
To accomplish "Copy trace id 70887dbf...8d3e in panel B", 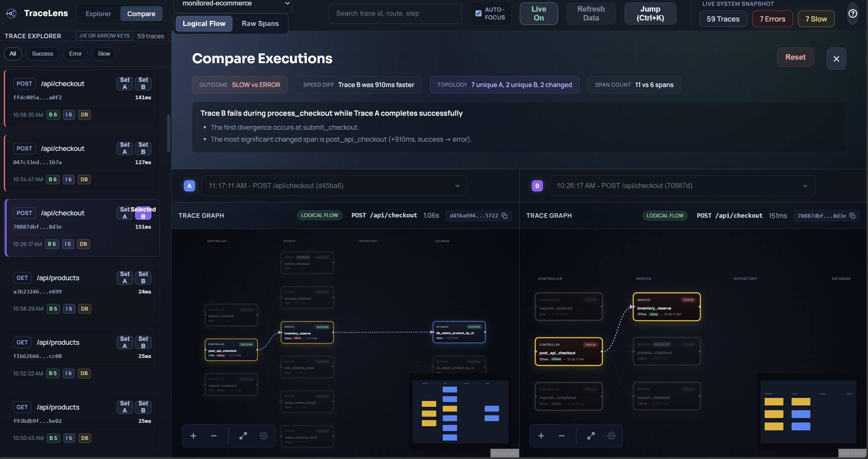I will click(853, 216).
